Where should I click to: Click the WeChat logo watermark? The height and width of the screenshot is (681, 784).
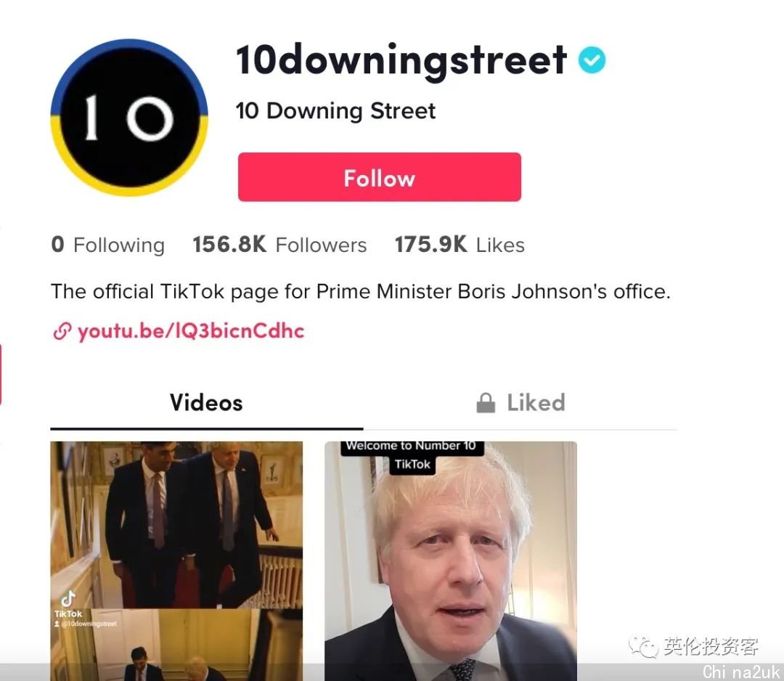coord(643,646)
